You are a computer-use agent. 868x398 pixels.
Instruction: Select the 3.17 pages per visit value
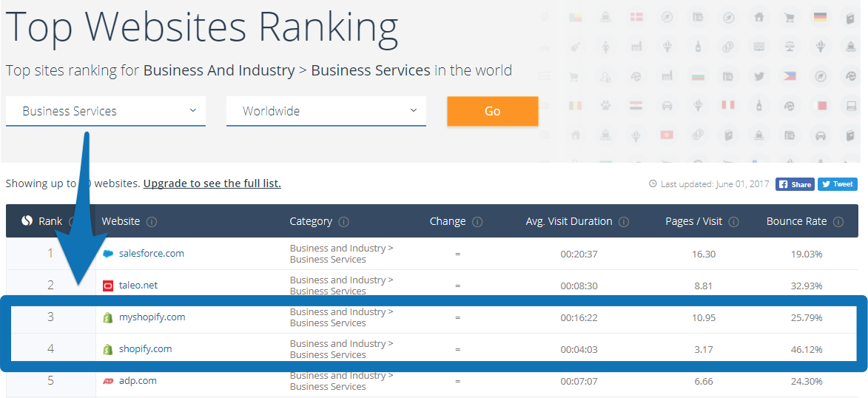[x=704, y=349]
